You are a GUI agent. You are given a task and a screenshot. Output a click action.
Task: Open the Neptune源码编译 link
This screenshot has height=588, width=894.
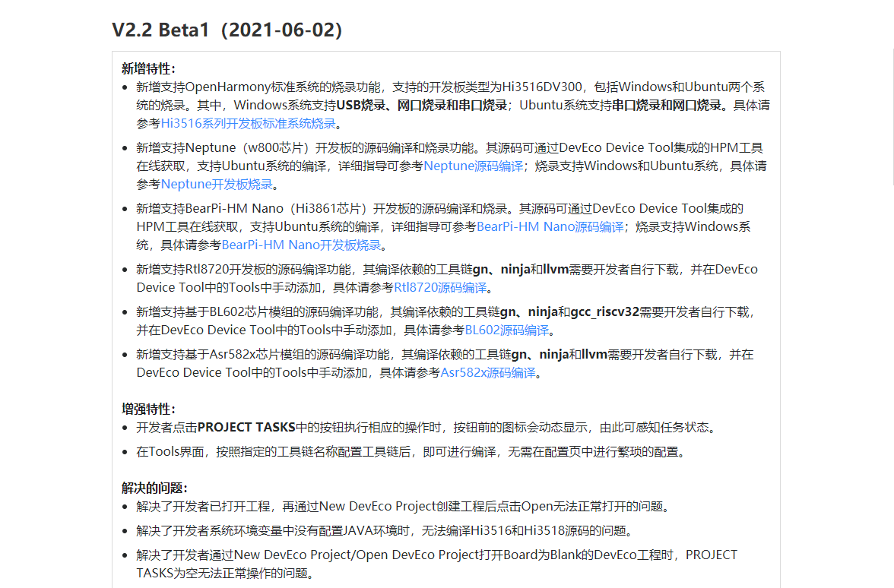point(473,166)
